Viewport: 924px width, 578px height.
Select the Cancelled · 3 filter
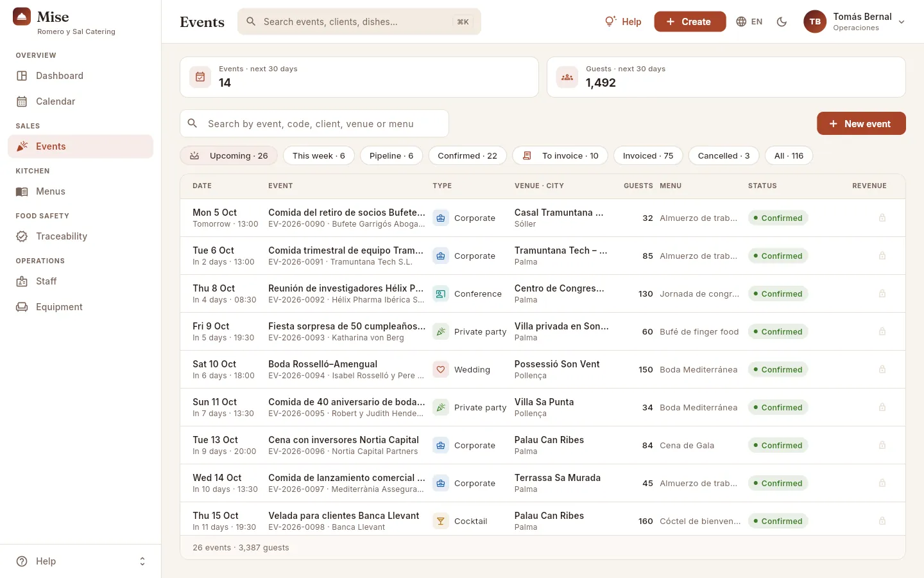pyautogui.click(x=724, y=155)
